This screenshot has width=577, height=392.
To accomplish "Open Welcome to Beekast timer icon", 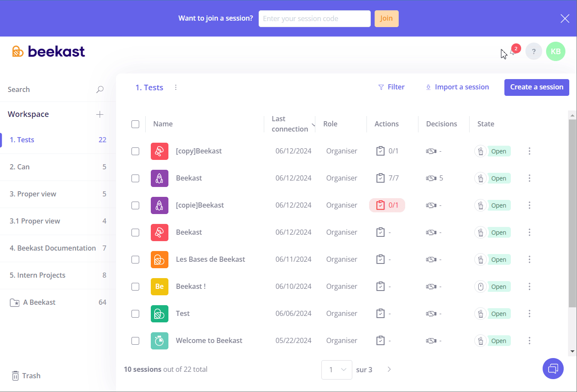I will pos(159,341).
